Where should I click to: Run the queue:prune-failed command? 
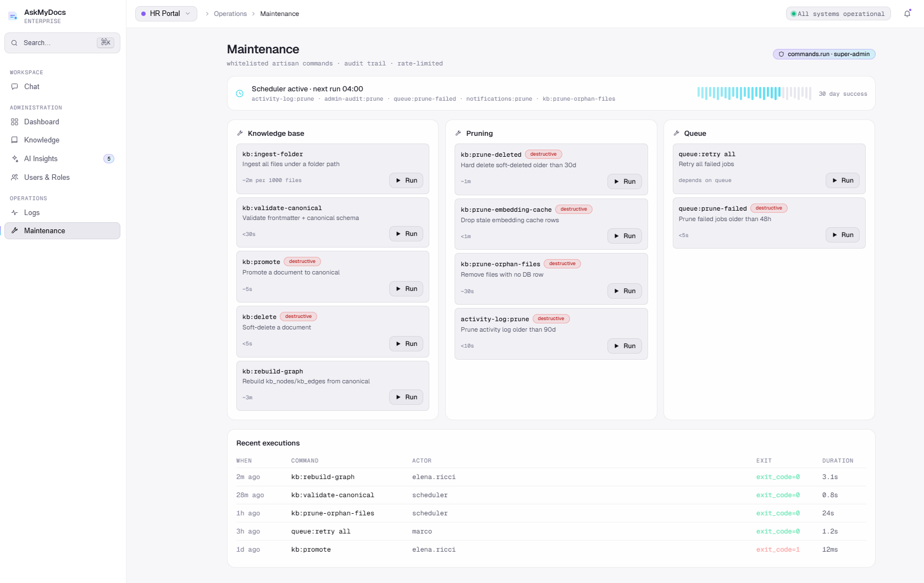[x=843, y=235]
